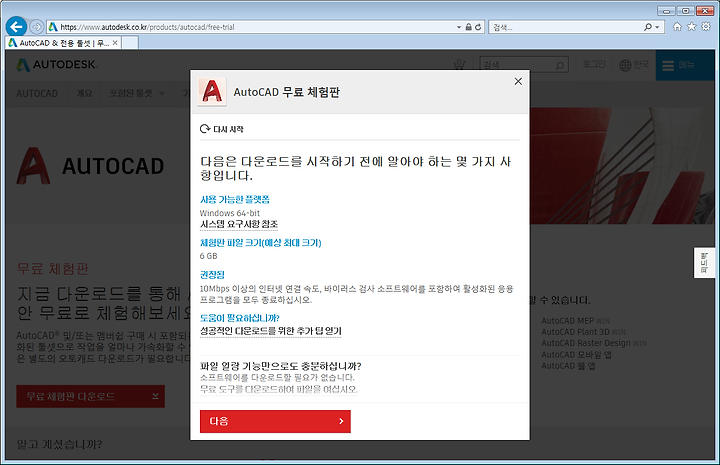Screen dimensions: 720x465
Task: Click the 무료 체험판 다운로드 button on page
Action: pos(90,397)
